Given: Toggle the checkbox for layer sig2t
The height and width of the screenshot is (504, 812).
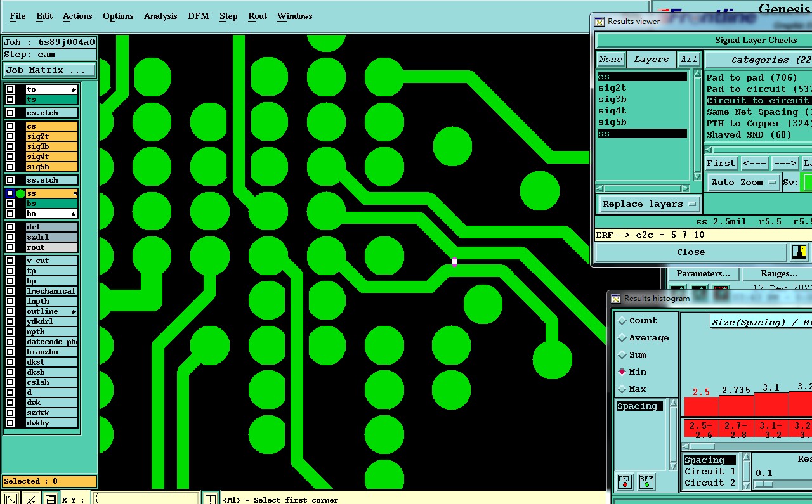Looking at the screenshot, I should tap(10, 136).
